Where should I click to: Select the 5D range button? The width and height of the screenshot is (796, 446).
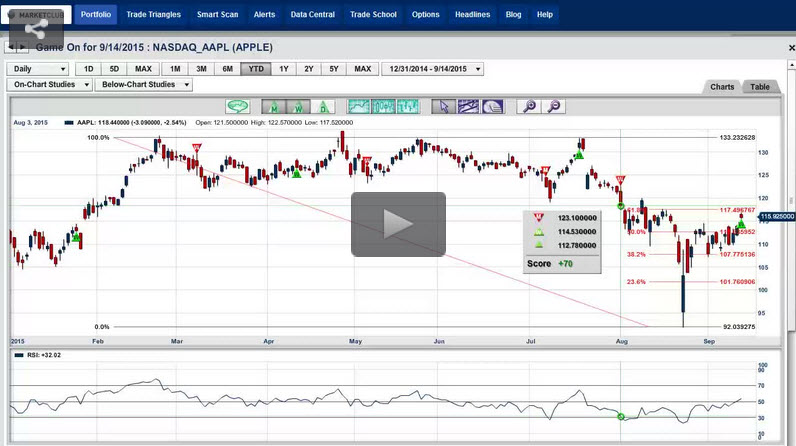point(114,69)
